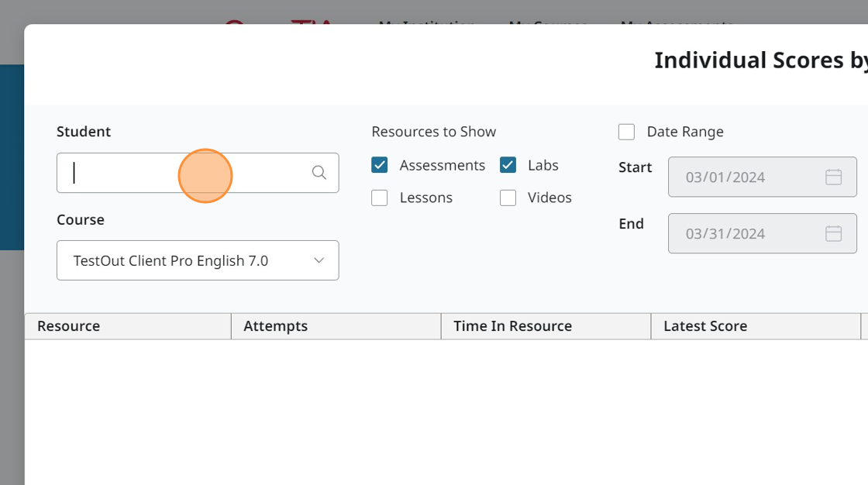This screenshot has width=868, height=485.
Task: Click the End date field showing 03/31/2024
Action: coord(744,233)
